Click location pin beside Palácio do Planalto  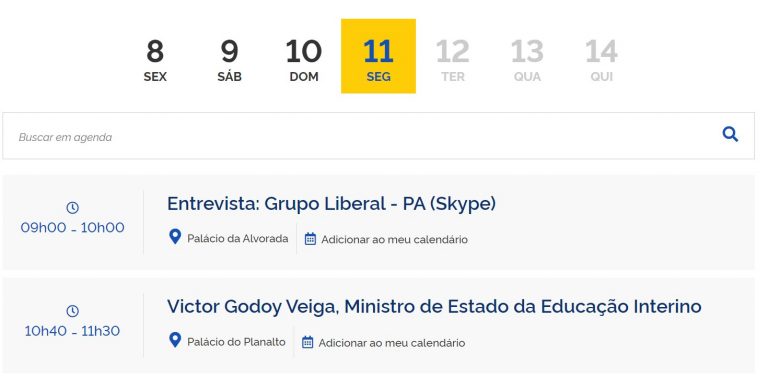(x=175, y=340)
